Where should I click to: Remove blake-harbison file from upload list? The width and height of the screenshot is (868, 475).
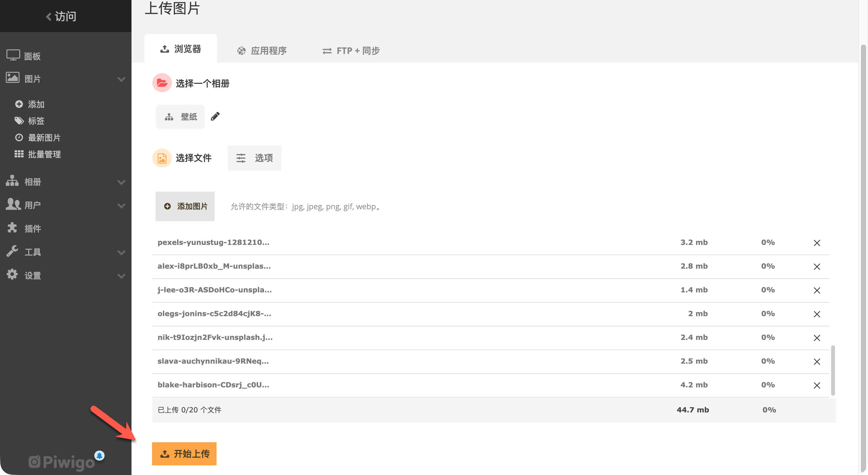point(816,385)
